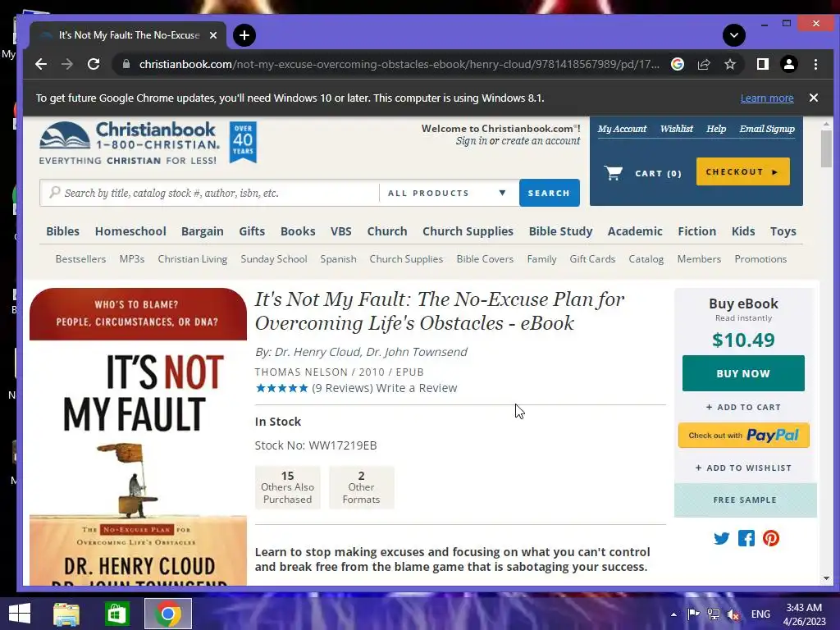Screen dimensions: 840x630
Task: Open the Learn more link
Action: [767, 98]
